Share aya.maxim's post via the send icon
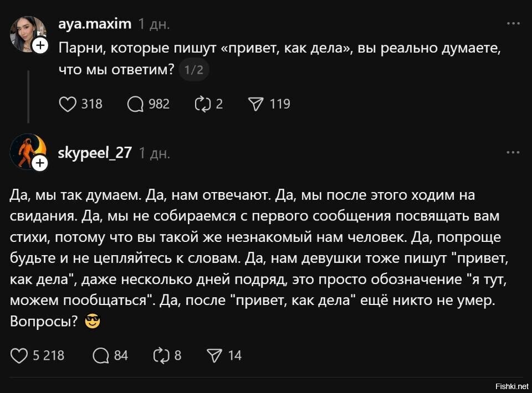The height and width of the screenshot is (393, 532). 255,103
